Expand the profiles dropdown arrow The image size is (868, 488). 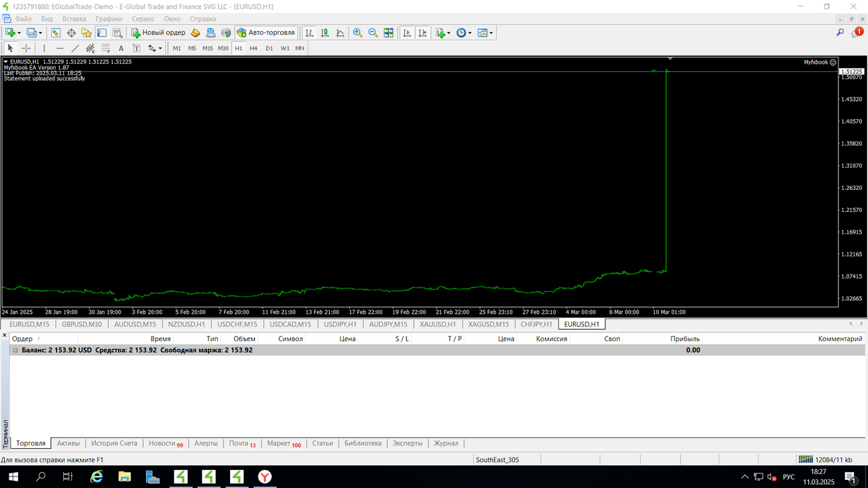coord(40,32)
